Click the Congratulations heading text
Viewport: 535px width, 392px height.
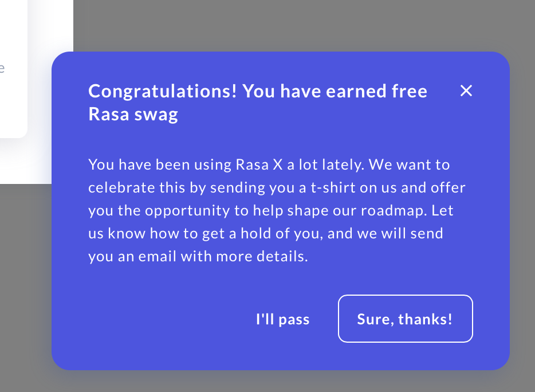pyautogui.click(x=258, y=103)
